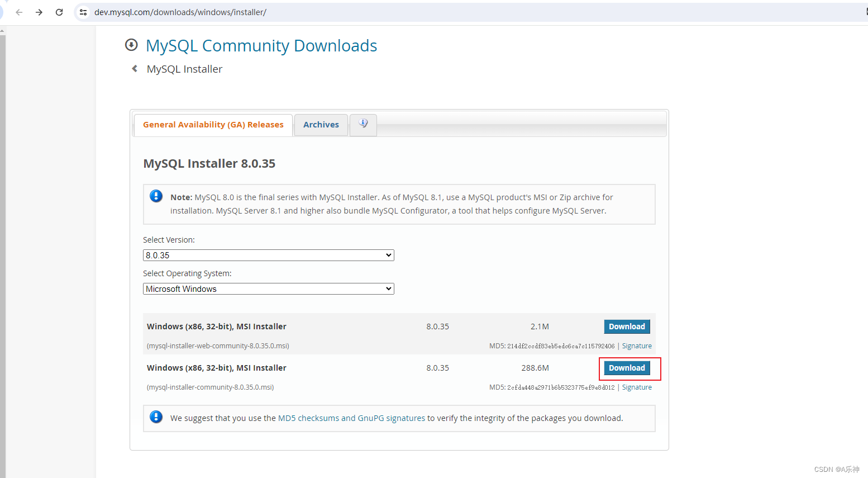
Task: Open Signature link for the web-community msi
Action: pyautogui.click(x=637, y=346)
